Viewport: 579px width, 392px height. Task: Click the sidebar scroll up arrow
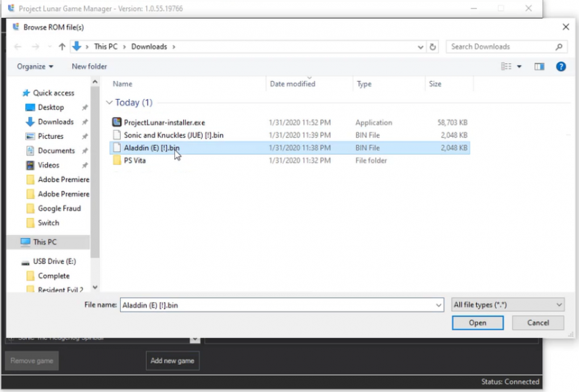(x=95, y=82)
